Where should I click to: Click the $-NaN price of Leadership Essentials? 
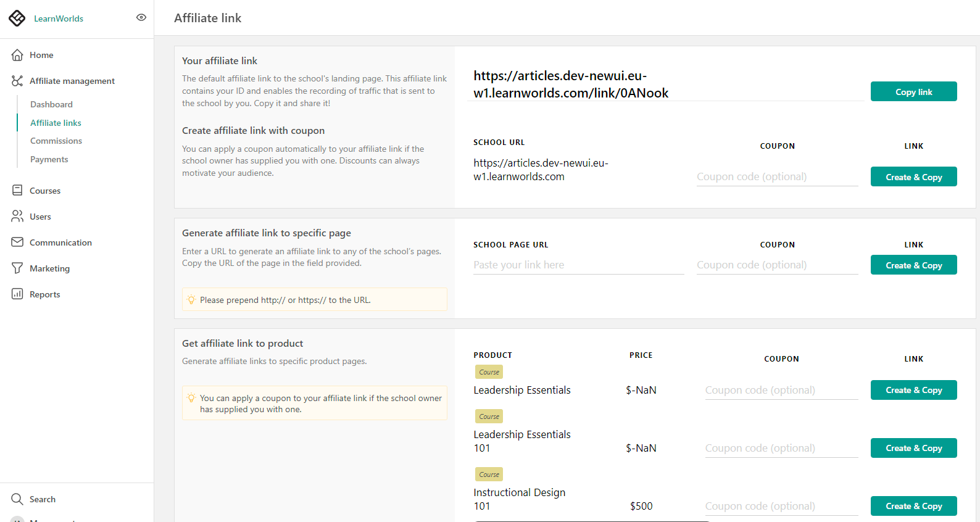641,390
